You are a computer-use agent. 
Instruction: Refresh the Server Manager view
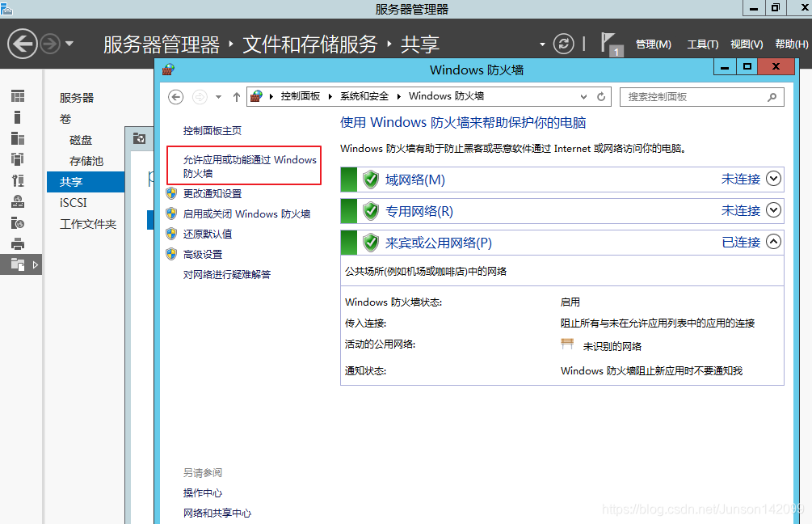563,44
